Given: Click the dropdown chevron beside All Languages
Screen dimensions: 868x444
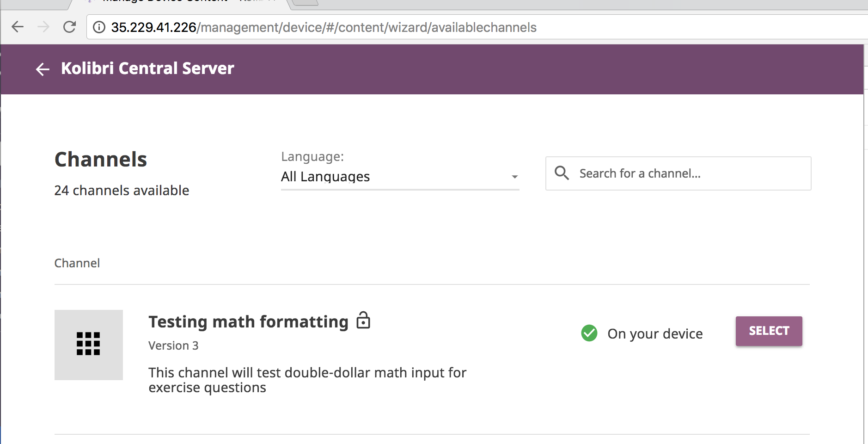Looking at the screenshot, I should point(514,177).
